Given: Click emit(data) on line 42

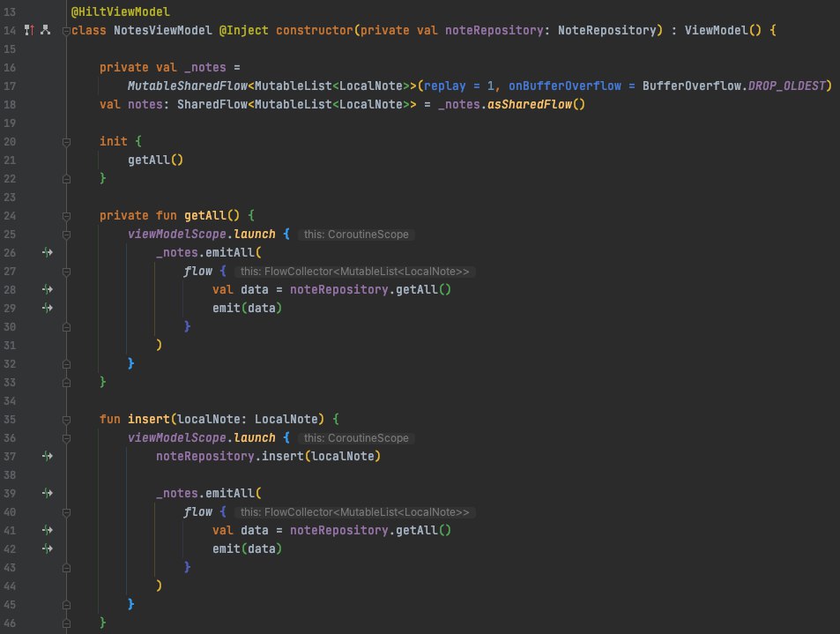Looking at the screenshot, I should click(247, 548).
